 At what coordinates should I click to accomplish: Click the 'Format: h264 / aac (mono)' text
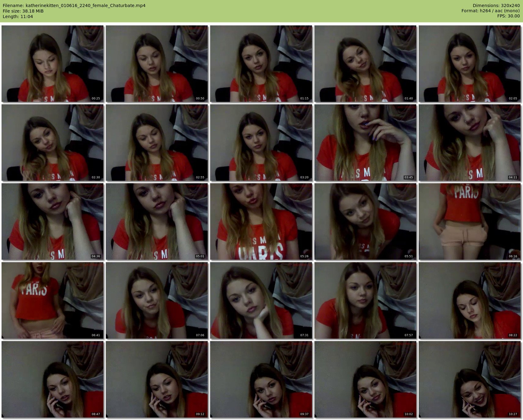pyautogui.click(x=491, y=11)
